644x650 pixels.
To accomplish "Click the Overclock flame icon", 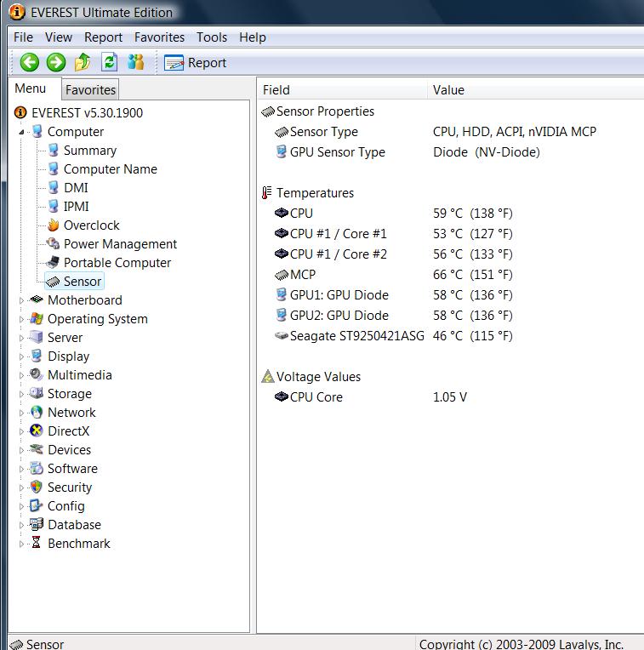I will point(53,225).
